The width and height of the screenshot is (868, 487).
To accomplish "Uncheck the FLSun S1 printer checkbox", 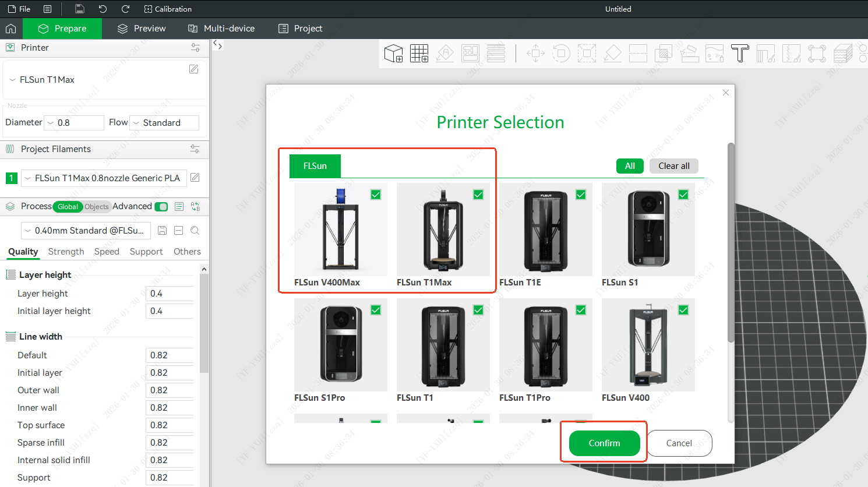I will [683, 195].
